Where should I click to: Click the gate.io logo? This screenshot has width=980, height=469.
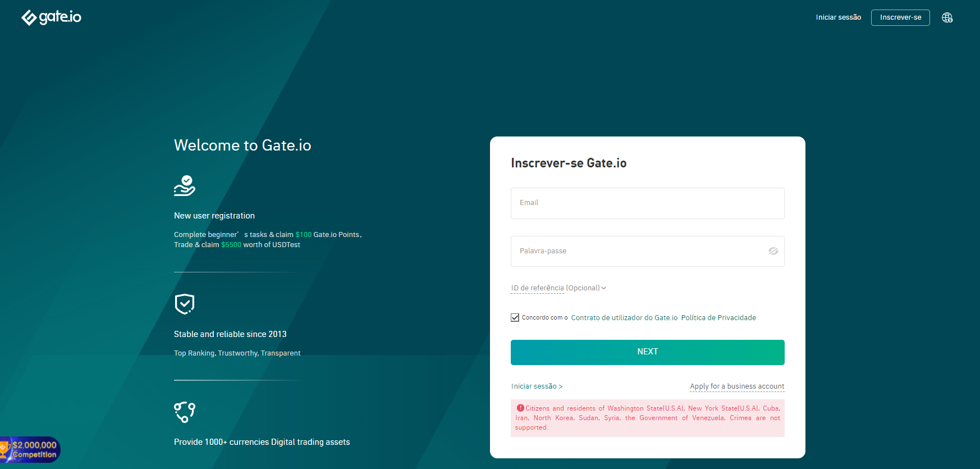click(x=51, y=17)
